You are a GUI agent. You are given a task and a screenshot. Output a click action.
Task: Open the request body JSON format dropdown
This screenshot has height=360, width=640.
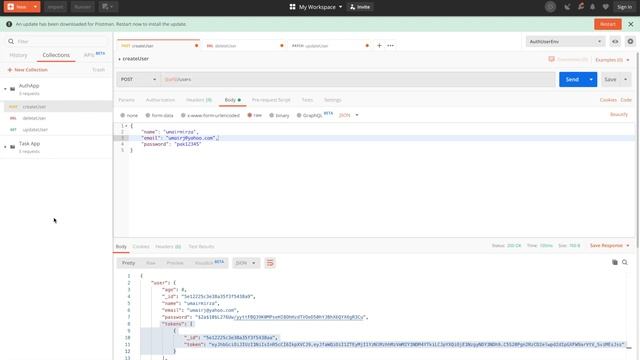349,116
